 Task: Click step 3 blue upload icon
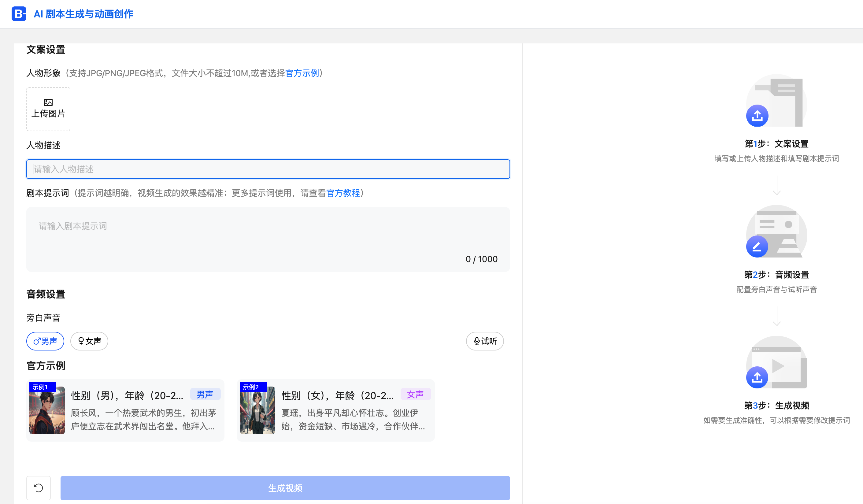click(757, 377)
